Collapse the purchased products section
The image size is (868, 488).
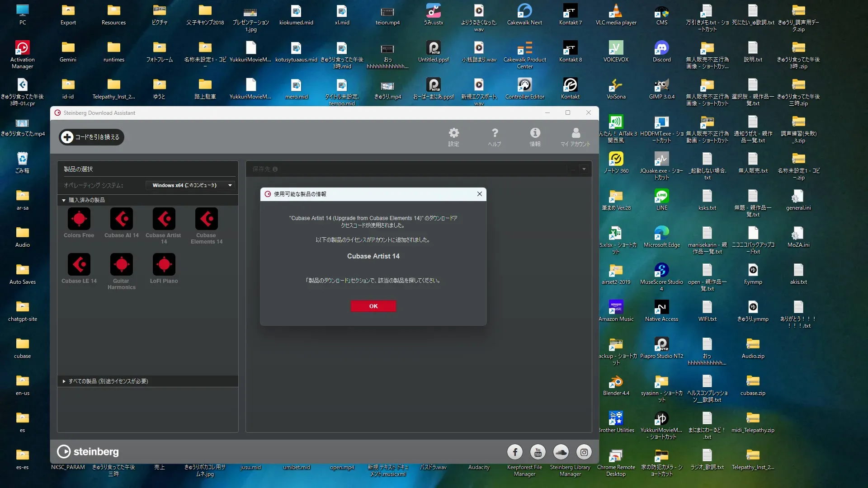tap(64, 200)
